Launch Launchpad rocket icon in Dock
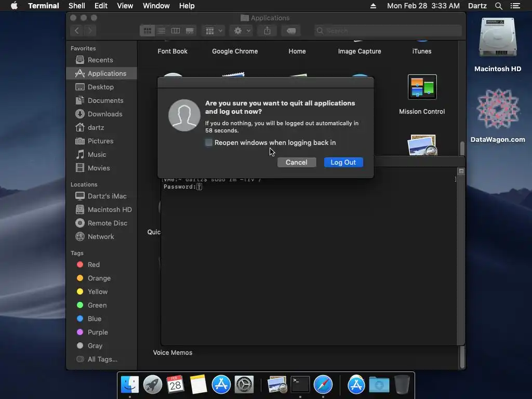Viewport: 532px width, 399px height. 153,385
